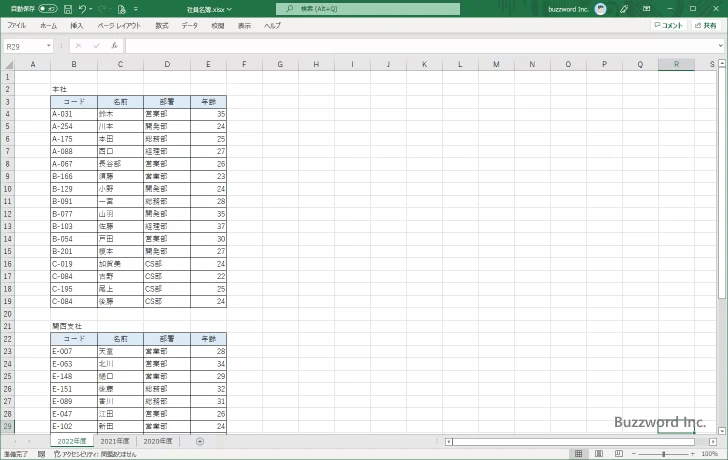Switch to the 2020年度 sheet tab
Image resolution: width=728 pixels, height=460 pixels.
(x=157, y=441)
